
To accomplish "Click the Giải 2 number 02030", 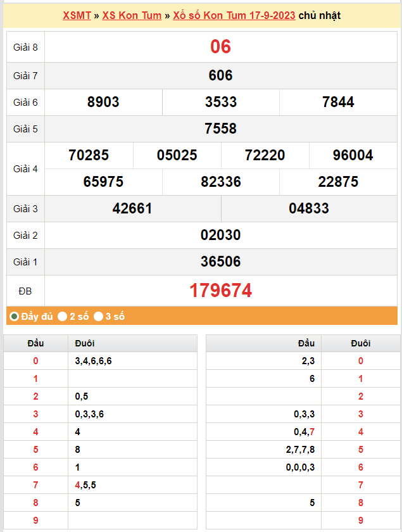I will (x=220, y=235).
